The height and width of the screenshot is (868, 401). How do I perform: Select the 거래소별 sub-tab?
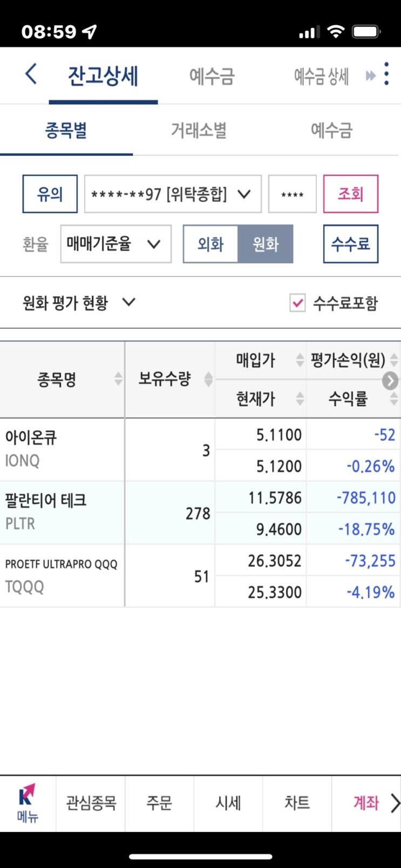(x=199, y=131)
